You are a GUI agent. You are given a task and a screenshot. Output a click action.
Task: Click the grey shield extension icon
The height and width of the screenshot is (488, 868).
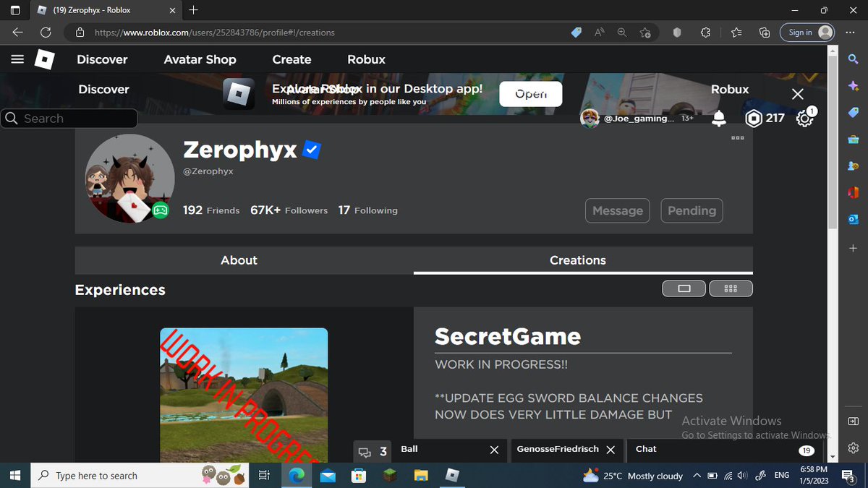point(678,33)
